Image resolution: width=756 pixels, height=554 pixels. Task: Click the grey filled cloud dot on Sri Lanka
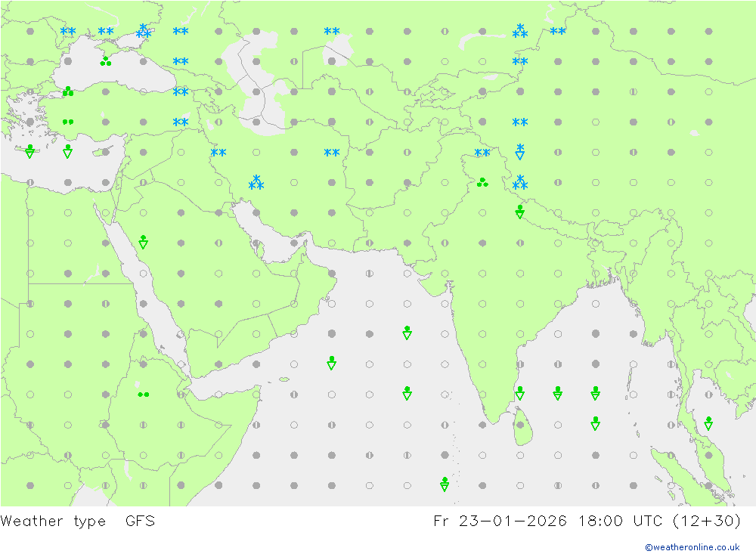click(x=520, y=425)
